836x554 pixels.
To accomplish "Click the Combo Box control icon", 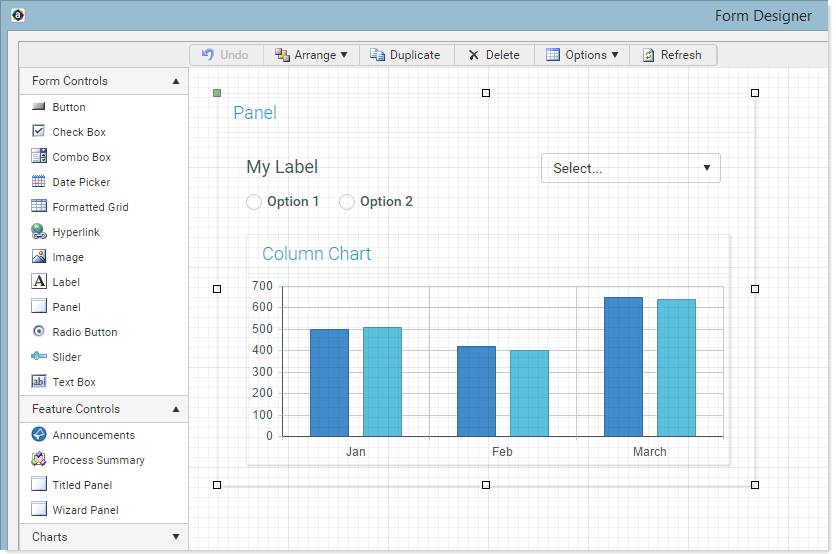I will (x=39, y=157).
